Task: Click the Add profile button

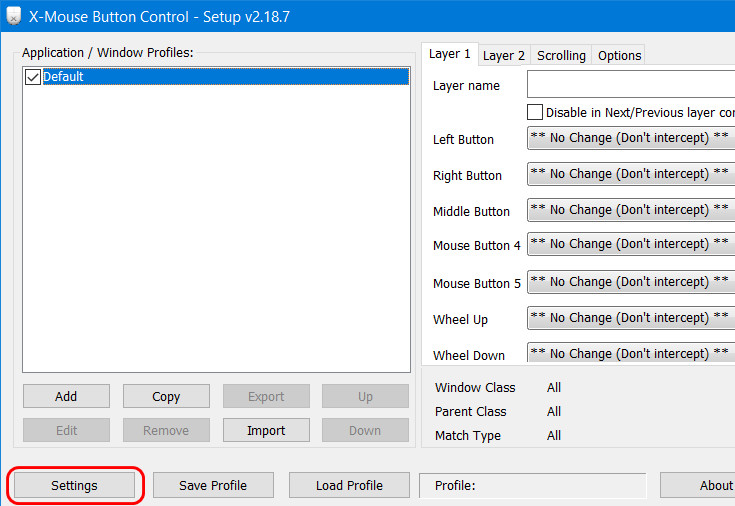Action: pyautogui.click(x=66, y=396)
